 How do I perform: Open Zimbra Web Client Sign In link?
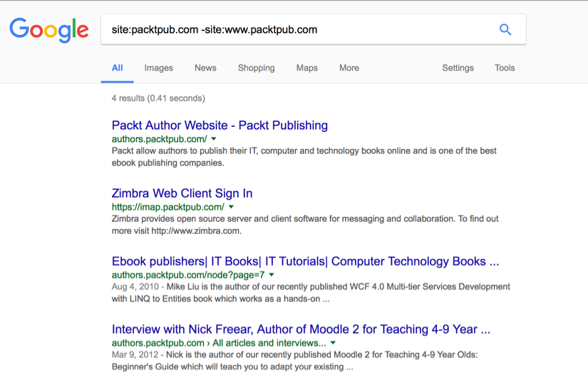pos(182,193)
